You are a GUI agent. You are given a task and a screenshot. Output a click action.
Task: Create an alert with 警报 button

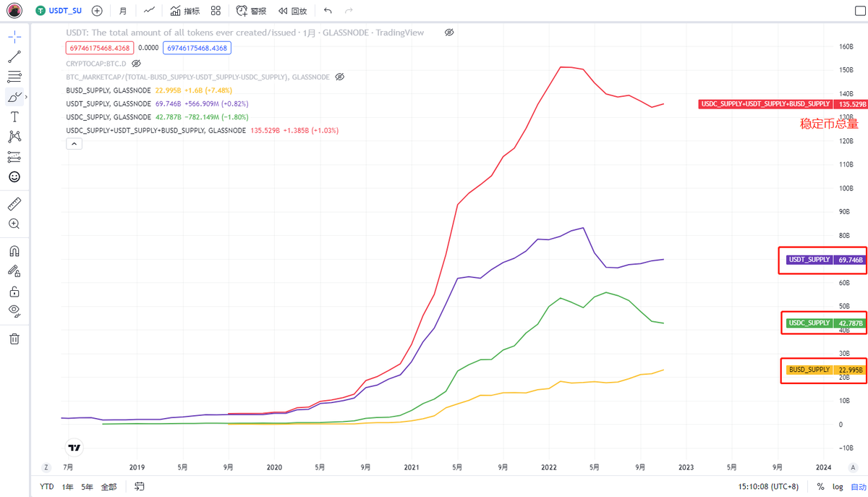(251, 11)
